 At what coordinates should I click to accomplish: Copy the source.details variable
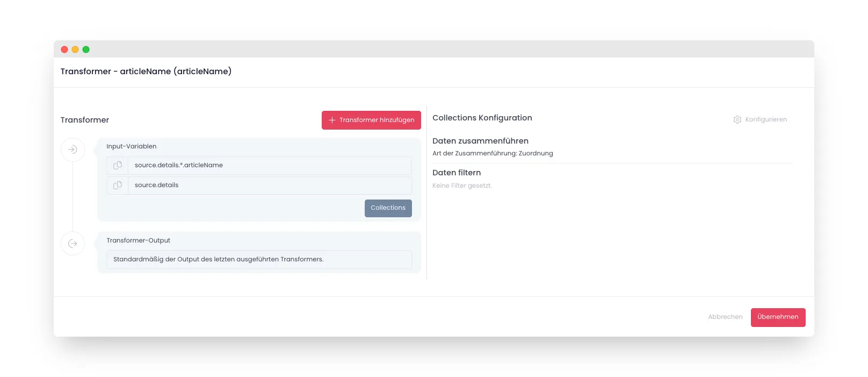click(x=118, y=186)
